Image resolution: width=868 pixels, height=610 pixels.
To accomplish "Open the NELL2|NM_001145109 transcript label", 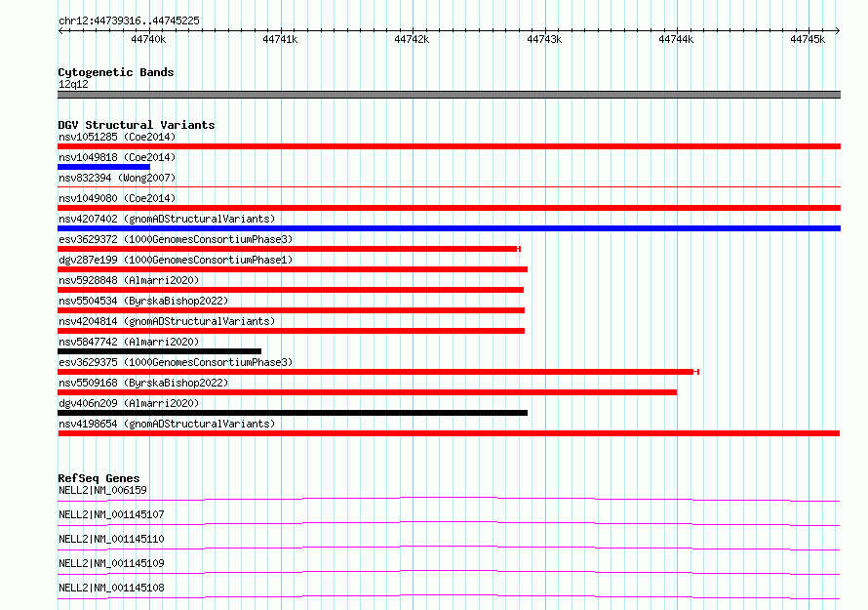I will click(x=111, y=563).
